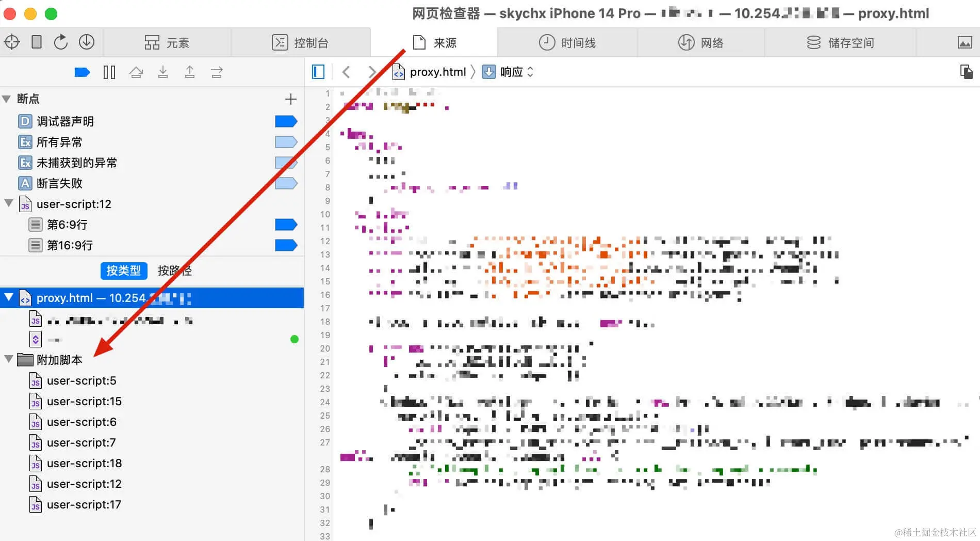Open the 响应 dropdown in path bar
The width and height of the screenshot is (980, 541).
coord(508,72)
